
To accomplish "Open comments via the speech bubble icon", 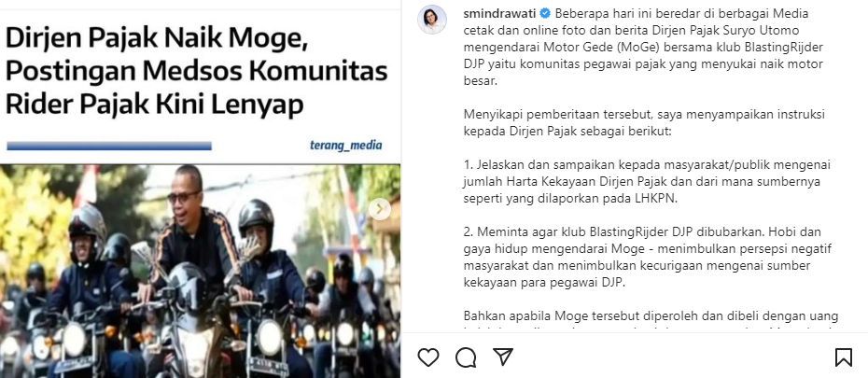I will (466, 357).
